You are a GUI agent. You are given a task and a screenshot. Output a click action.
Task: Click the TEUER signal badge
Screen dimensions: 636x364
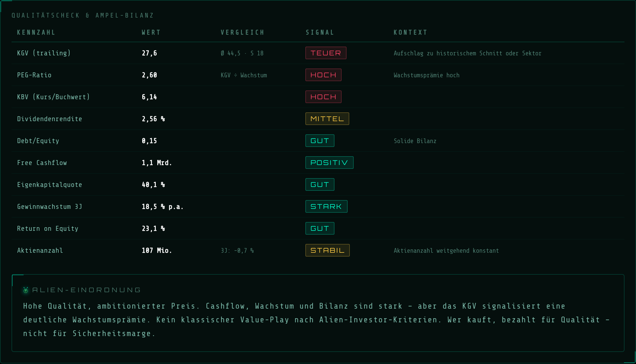coord(326,53)
